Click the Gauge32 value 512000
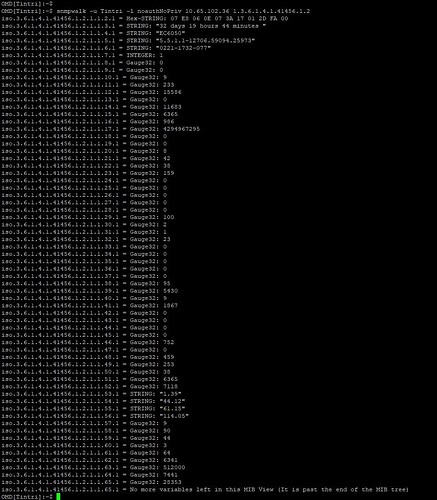The height and width of the screenshot is (500, 437). (174, 467)
